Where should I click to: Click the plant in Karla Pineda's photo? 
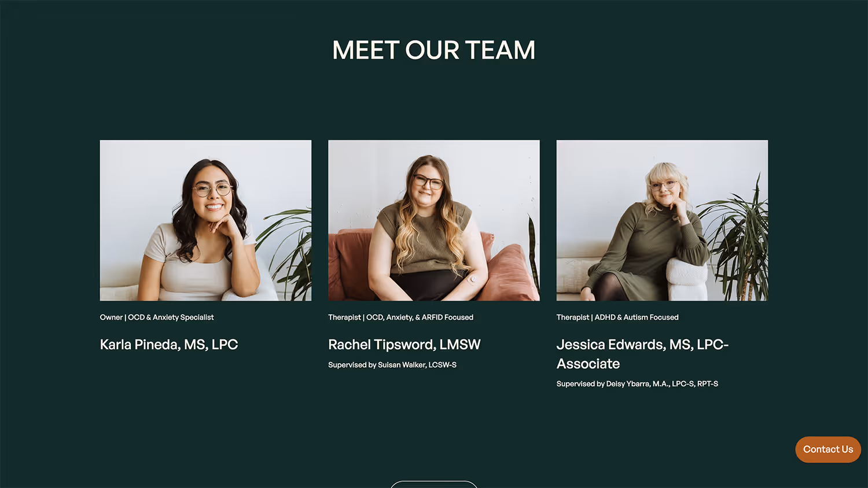point(288,253)
